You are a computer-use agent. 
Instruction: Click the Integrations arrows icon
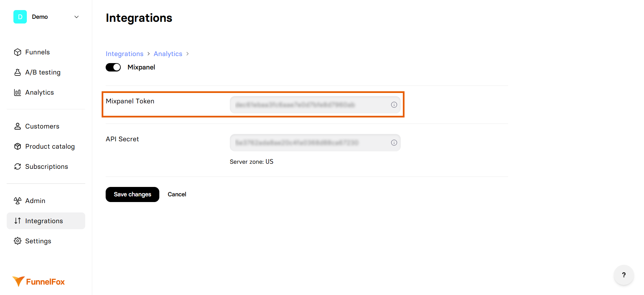[x=17, y=221]
